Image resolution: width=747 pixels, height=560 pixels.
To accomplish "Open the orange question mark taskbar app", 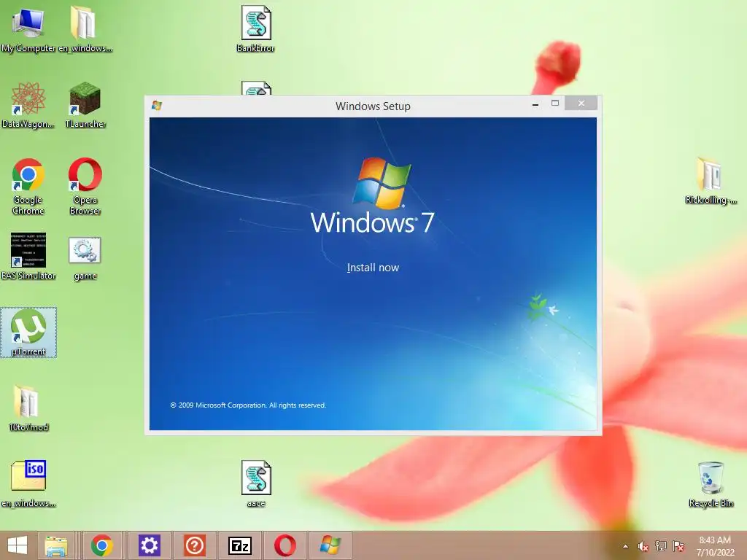I will 194,545.
